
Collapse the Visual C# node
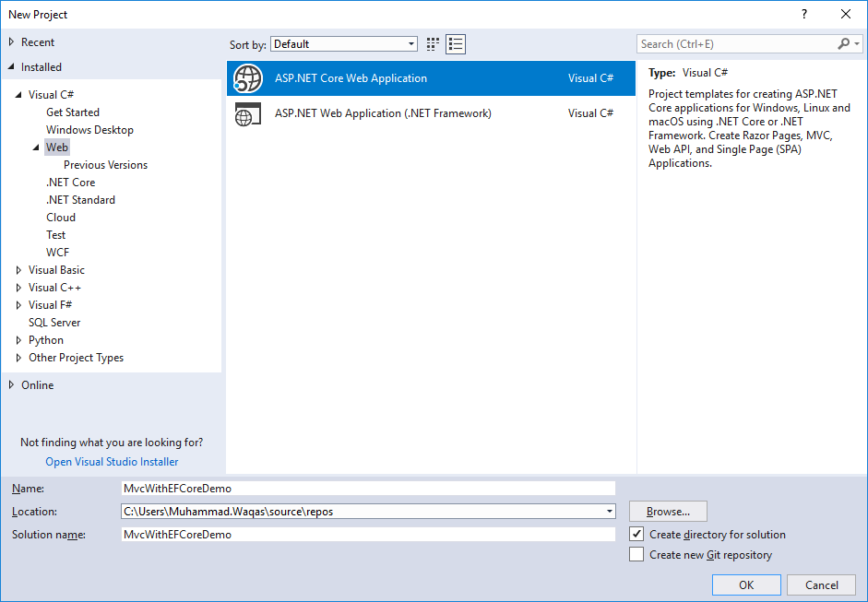pos(18,95)
